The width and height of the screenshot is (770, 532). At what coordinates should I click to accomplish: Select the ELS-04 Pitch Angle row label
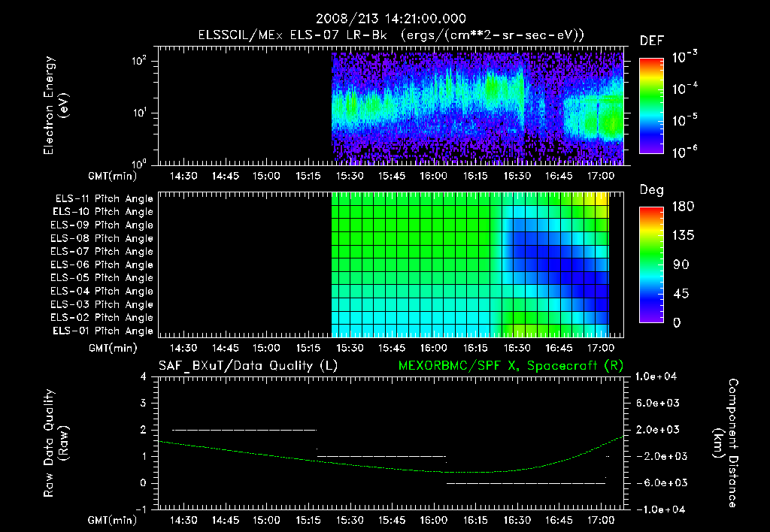(102, 292)
